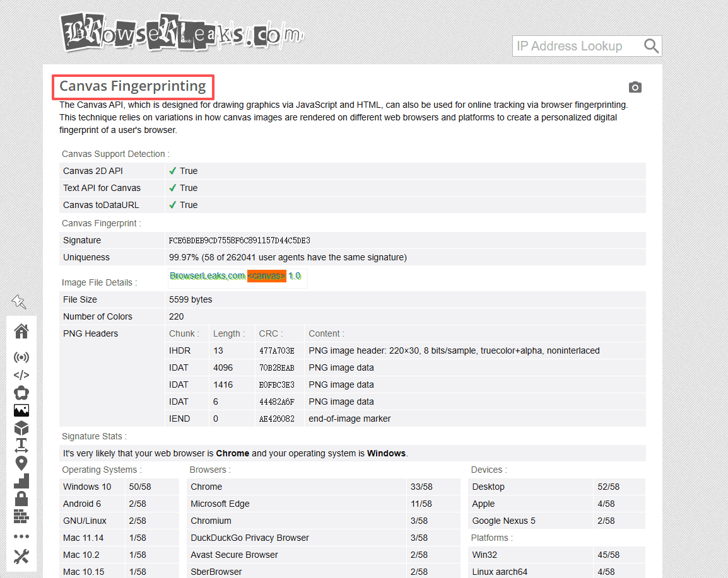The image size is (728, 578).
Task: Click the rendered canvas fingerprint image
Action: pos(237,277)
